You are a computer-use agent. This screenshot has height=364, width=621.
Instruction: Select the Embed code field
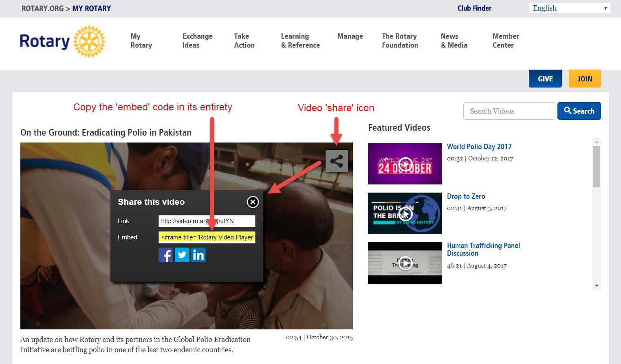[207, 237]
